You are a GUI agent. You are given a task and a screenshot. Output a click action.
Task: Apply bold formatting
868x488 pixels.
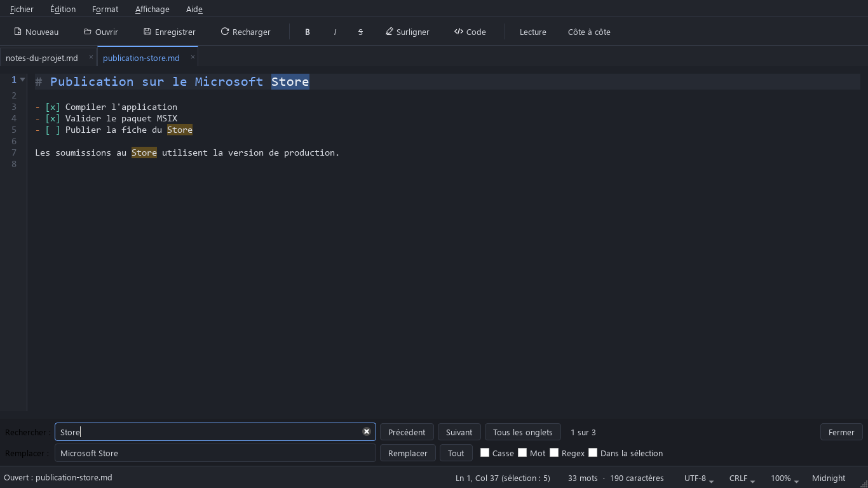308,32
